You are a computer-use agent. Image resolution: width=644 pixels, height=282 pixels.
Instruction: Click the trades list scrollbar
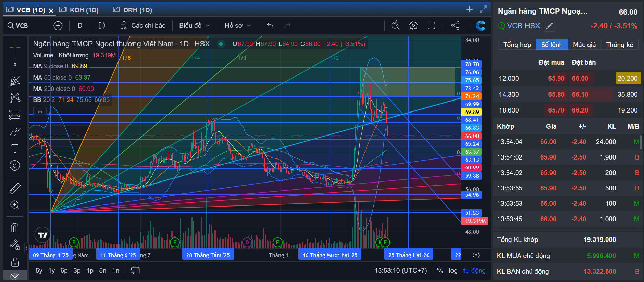pos(641,142)
